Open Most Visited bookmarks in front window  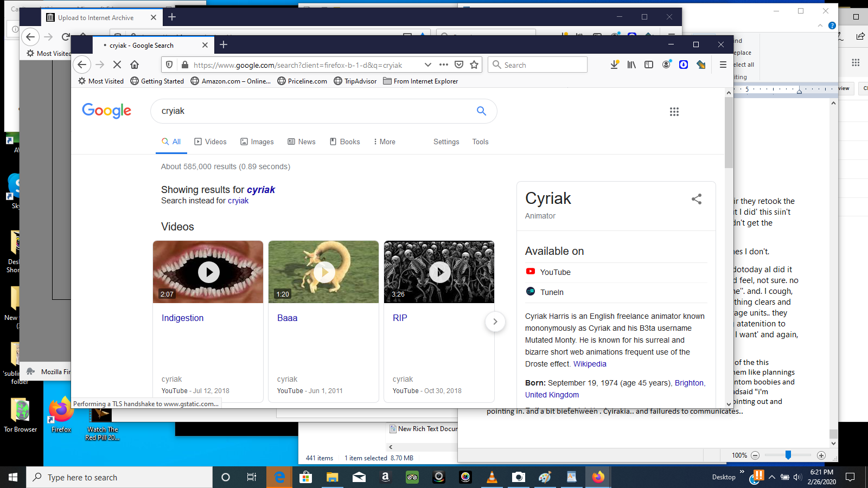pyautogui.click(x=101, y=81)
